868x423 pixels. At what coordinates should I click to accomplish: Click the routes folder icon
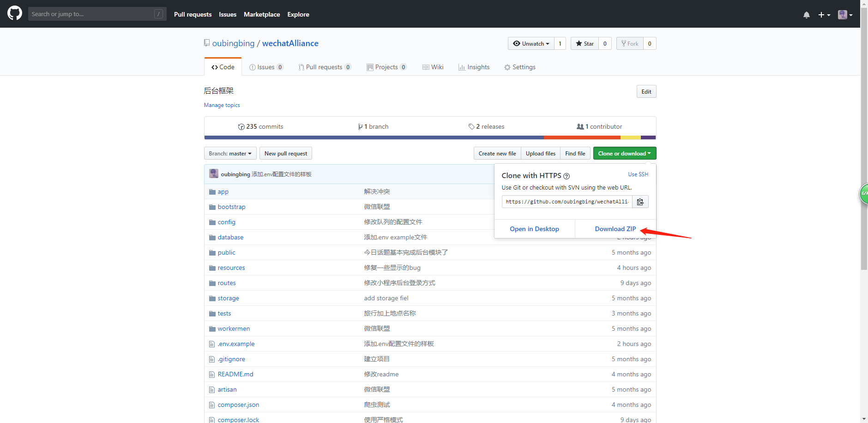[x=212, y=283]
